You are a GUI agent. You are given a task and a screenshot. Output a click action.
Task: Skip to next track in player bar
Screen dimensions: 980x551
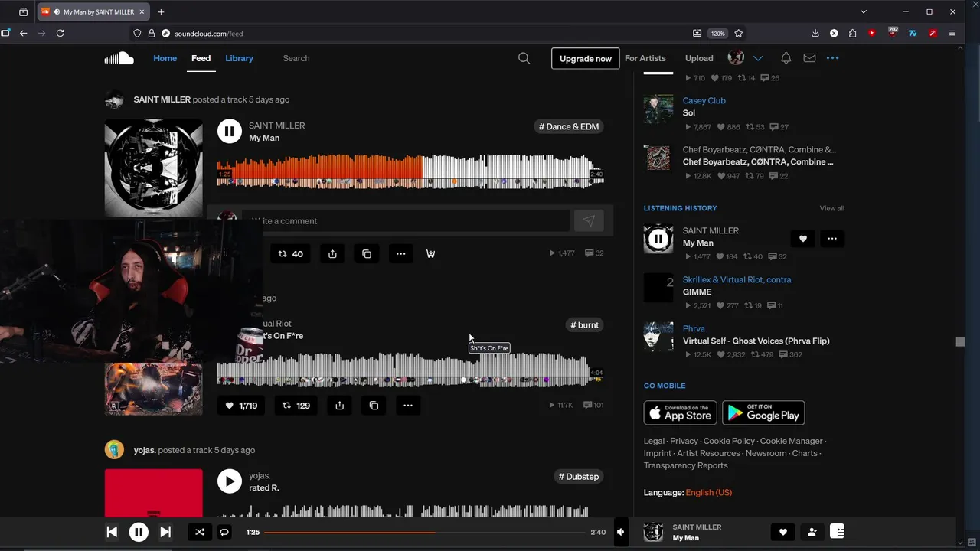coord(165,532)
